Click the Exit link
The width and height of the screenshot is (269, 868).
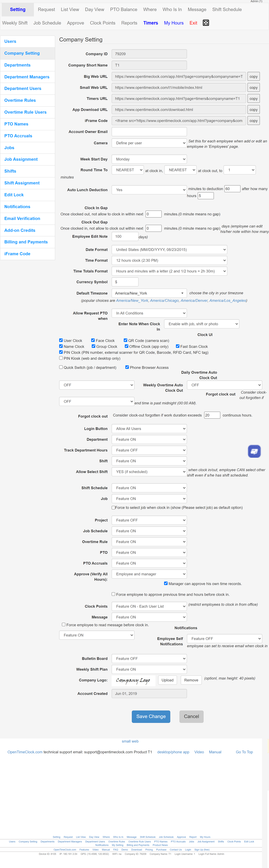coord(193,23)
